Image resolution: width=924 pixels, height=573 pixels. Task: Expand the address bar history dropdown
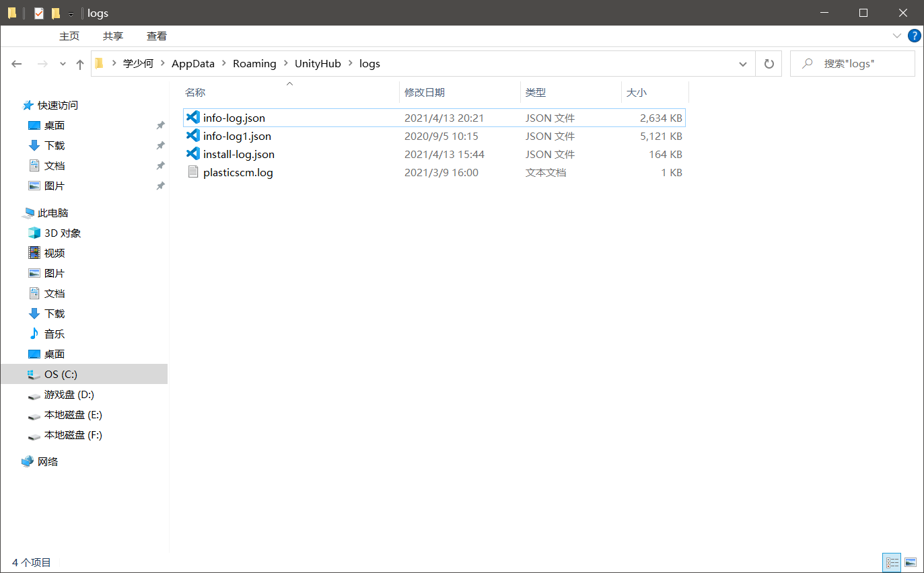coord(743,64)
